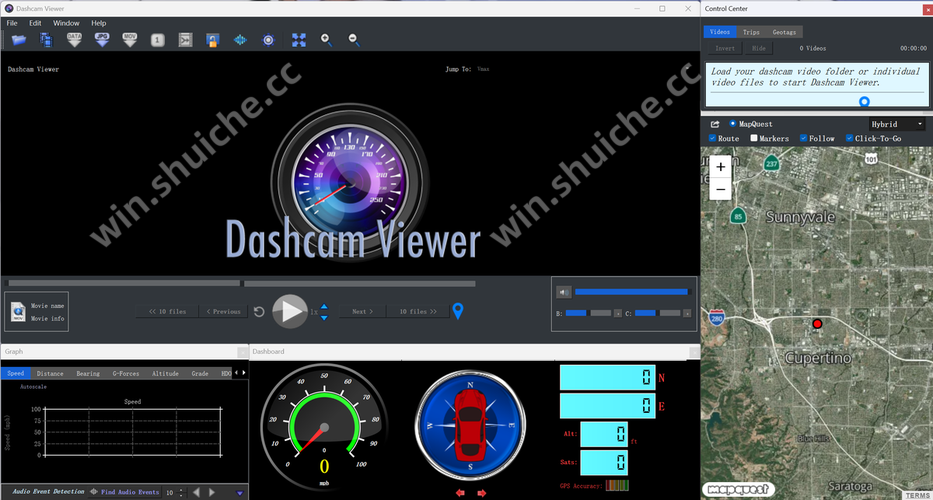Select the MapQuest radio button
The image size is (933, 500).
[732, 124]
